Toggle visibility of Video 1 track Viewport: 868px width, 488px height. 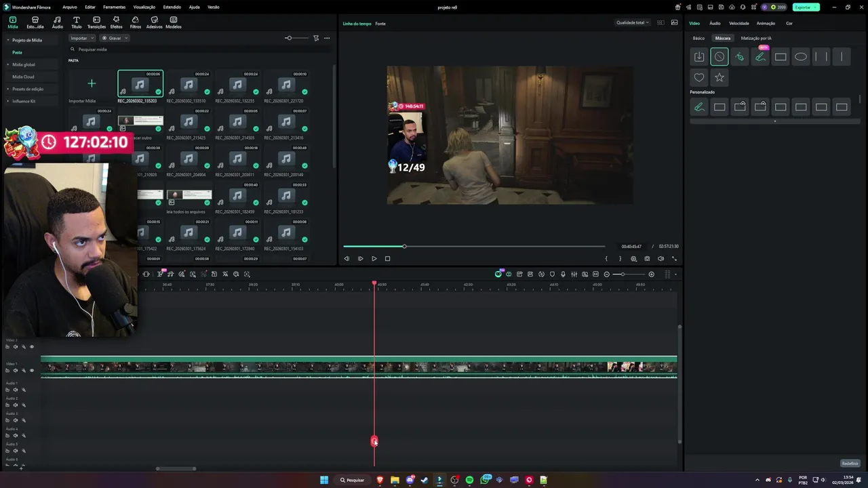pyautogui.click(x=31, y=370)
